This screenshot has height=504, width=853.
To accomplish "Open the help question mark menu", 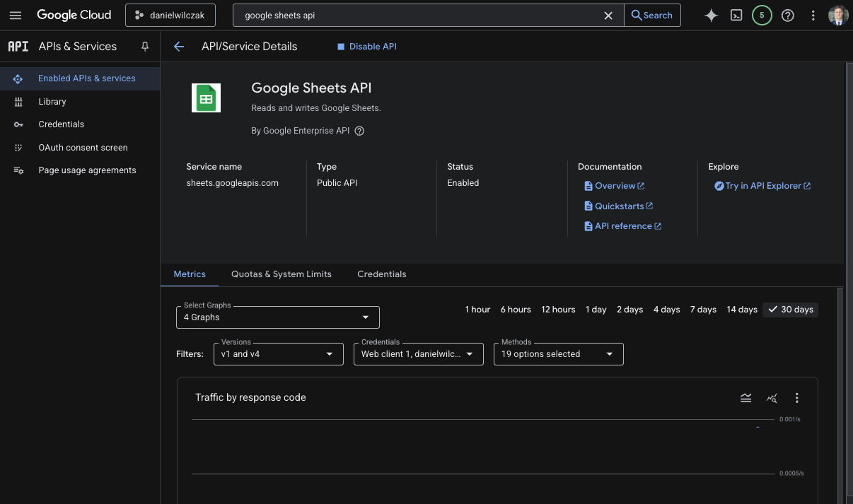I will point(787,16).
